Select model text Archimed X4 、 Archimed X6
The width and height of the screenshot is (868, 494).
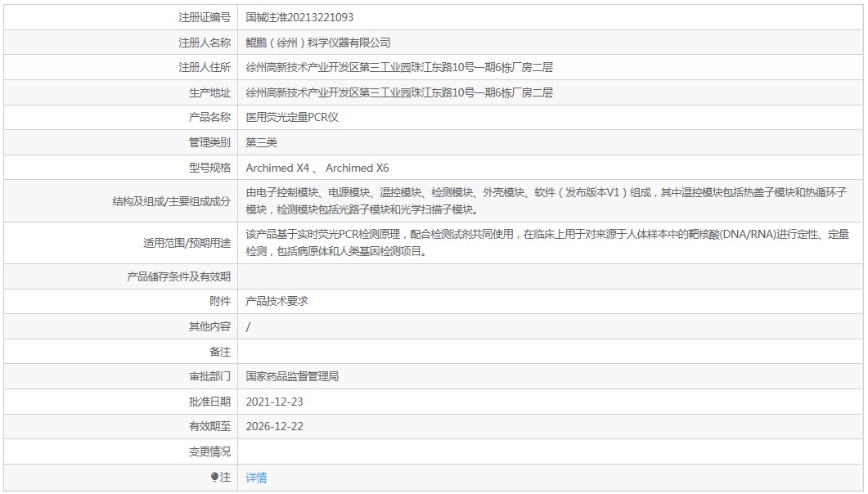[317, 168]
